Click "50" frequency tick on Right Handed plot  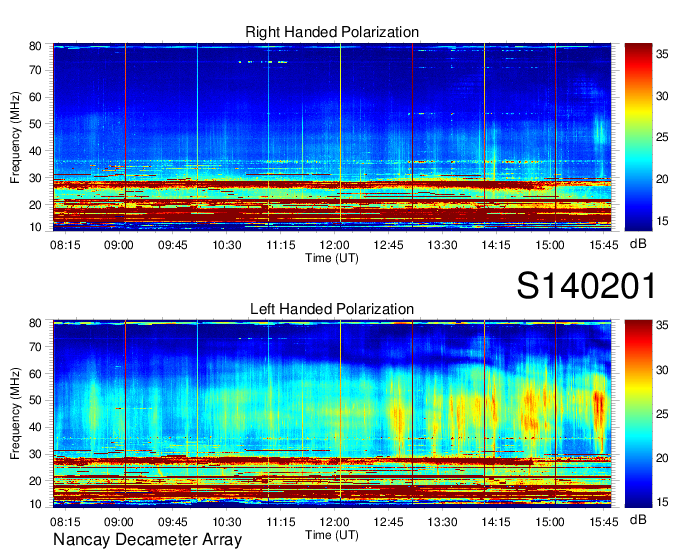[x=36, y=124]
